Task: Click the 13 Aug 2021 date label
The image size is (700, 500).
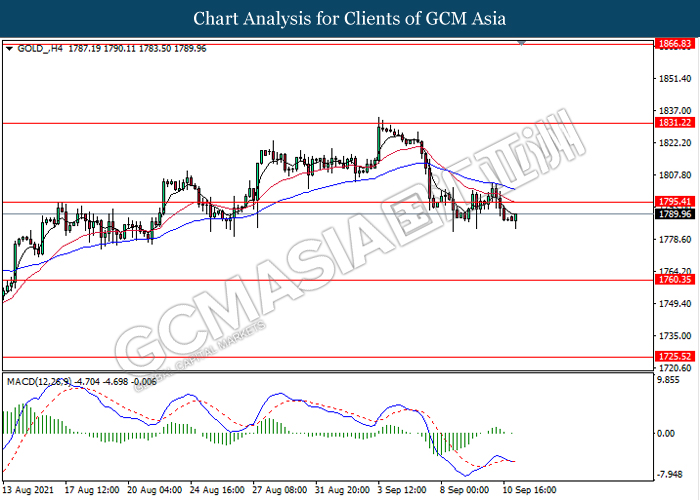Action: pos(28,490)
